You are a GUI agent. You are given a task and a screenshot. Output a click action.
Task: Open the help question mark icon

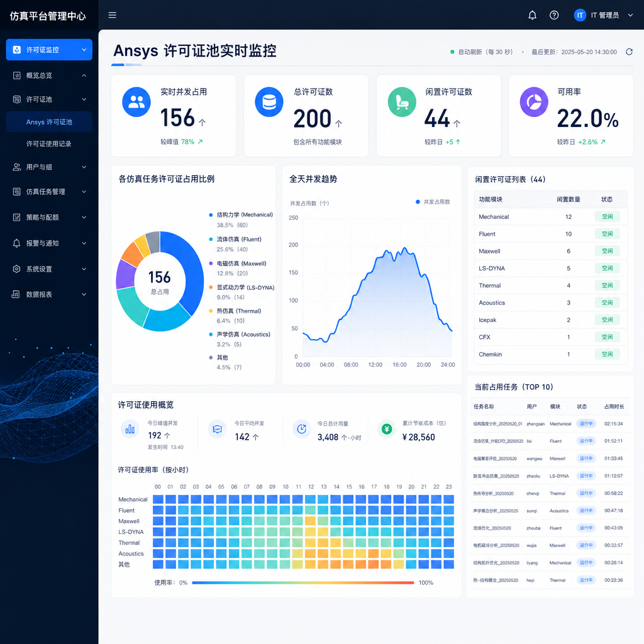554,15
